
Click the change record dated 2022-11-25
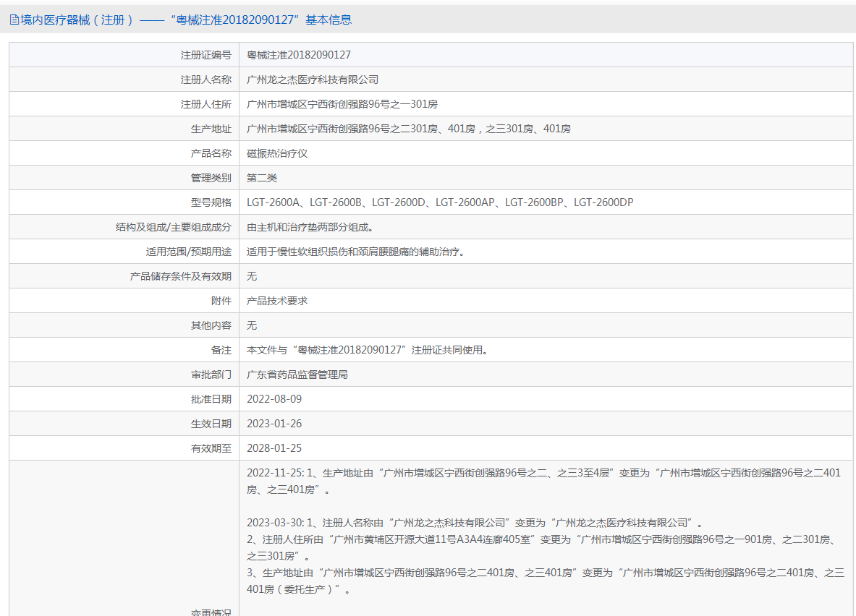click(x=543, y=482)
